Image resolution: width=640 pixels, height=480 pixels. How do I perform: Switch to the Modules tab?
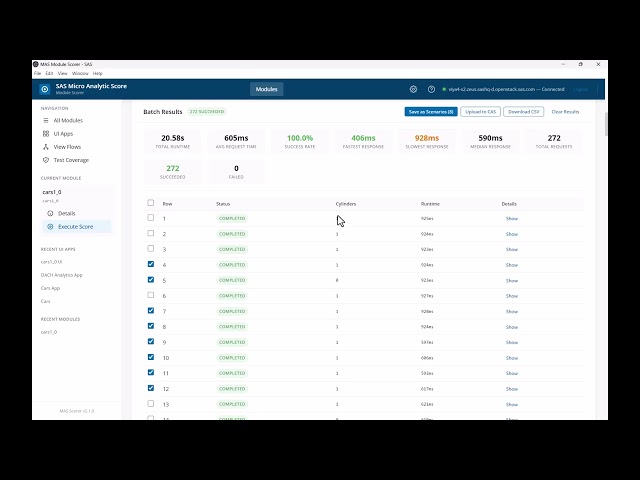267,89
